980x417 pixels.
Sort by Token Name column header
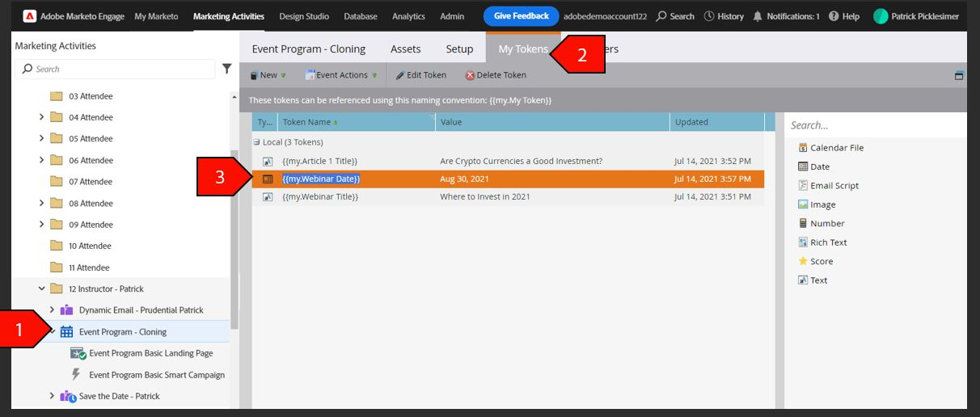357,122
